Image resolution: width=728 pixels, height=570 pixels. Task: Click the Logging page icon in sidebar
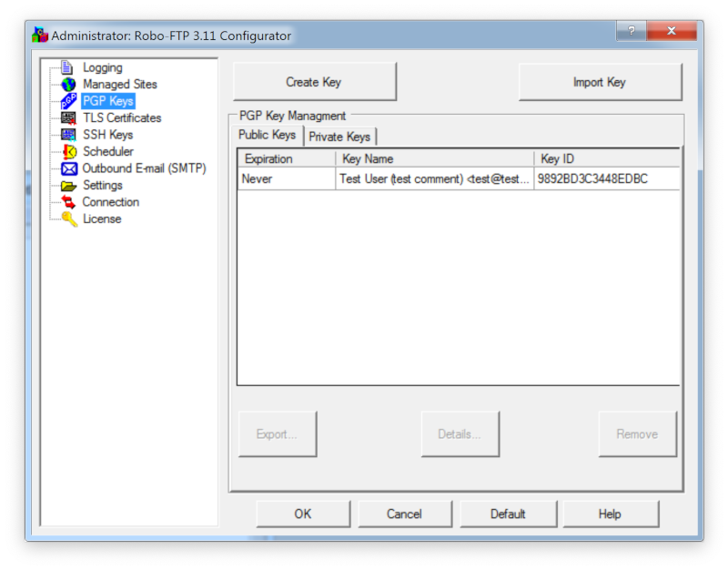tap(67, 67)
